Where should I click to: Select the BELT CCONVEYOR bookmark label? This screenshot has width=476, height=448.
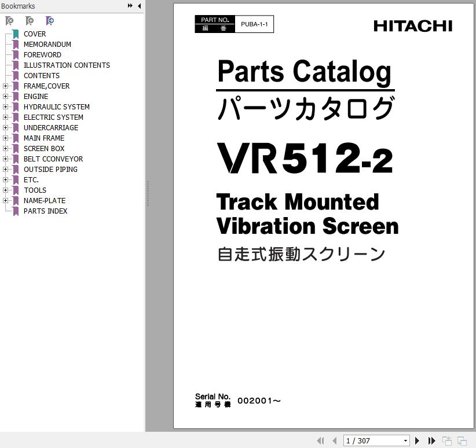53,159
